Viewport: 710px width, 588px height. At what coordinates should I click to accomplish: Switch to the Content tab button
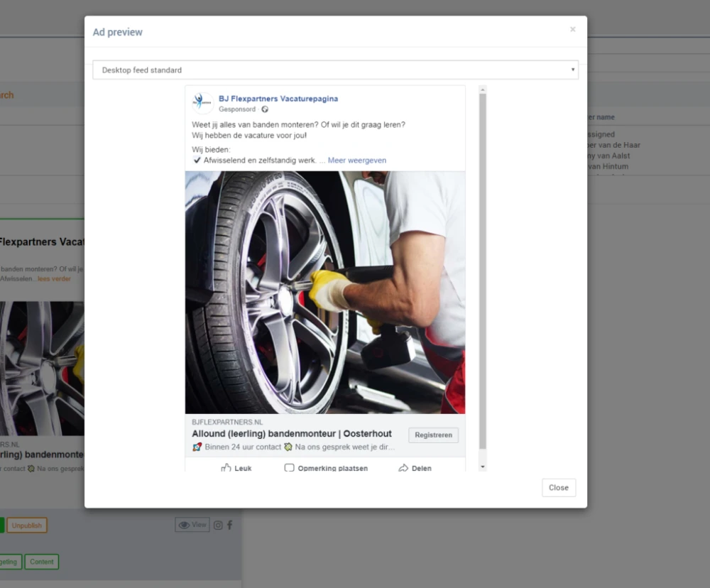tap(42, 562)
